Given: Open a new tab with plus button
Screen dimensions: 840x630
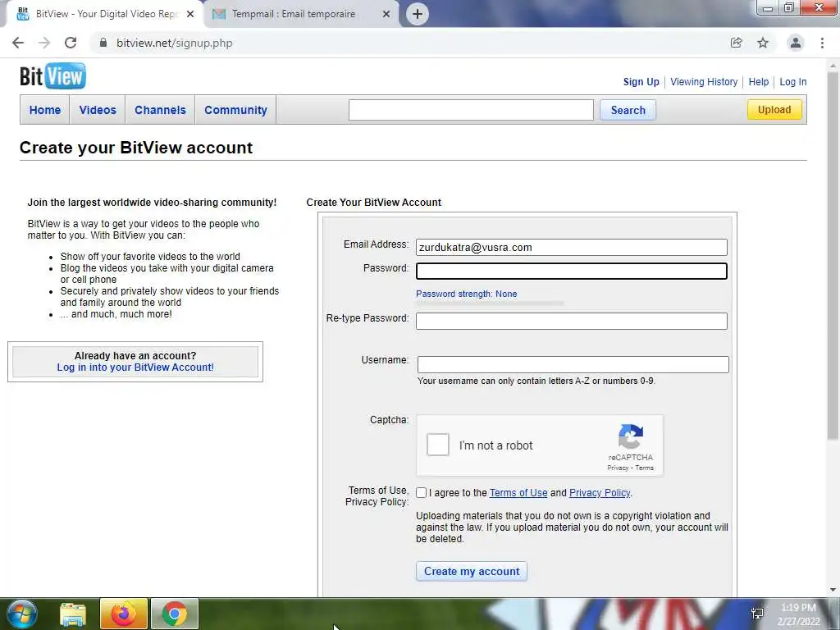Looking at the screenshot, I should click(x=418, y=14).
